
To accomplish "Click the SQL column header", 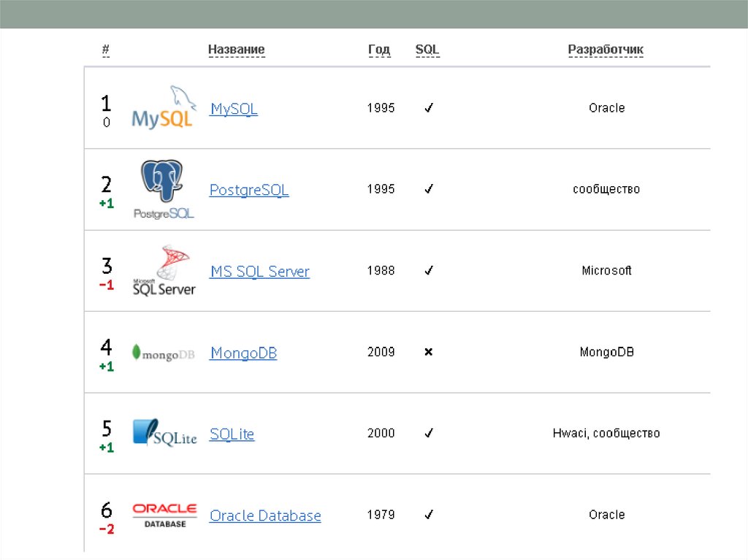I will (427, 50).
